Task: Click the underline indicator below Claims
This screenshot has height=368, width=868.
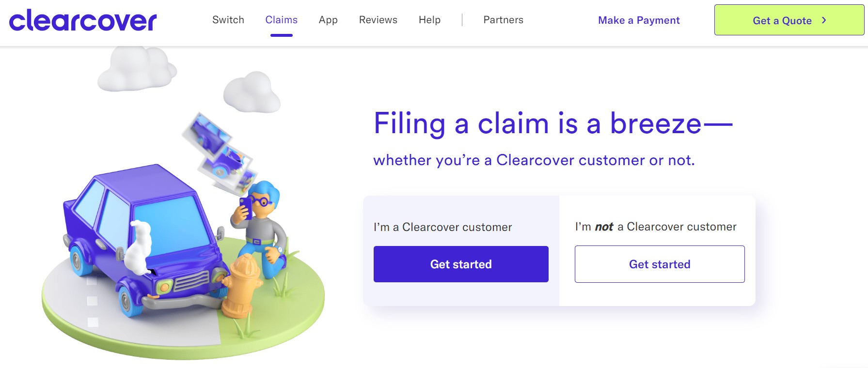Action: click(281, 34)
